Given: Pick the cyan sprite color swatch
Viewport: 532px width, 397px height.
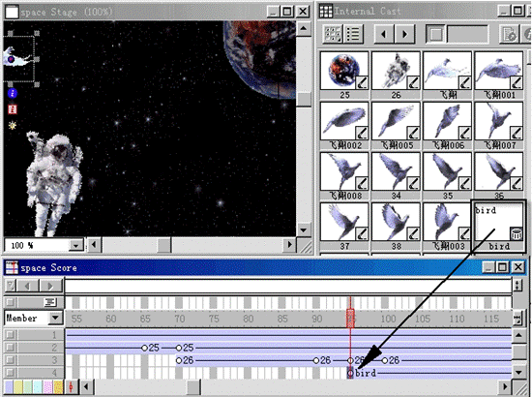Looking at the screenshot, I should pyautogui.click(x=39, y=386).
